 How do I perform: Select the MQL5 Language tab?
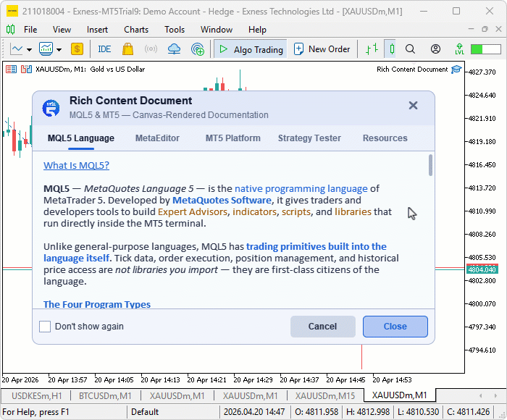click(x=81, y=138)
